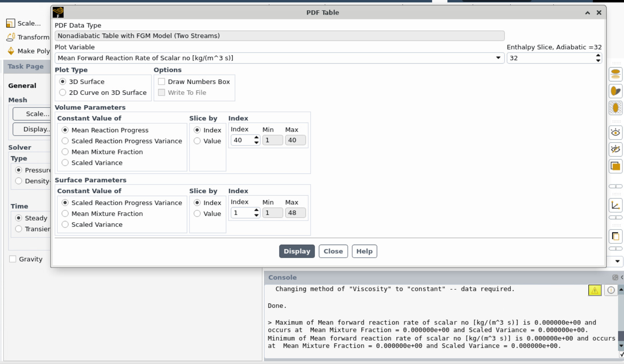This screenshot has width=624, height=364.
Task: Click the Close button in PDF Table
Action: [x=333, y=251]
